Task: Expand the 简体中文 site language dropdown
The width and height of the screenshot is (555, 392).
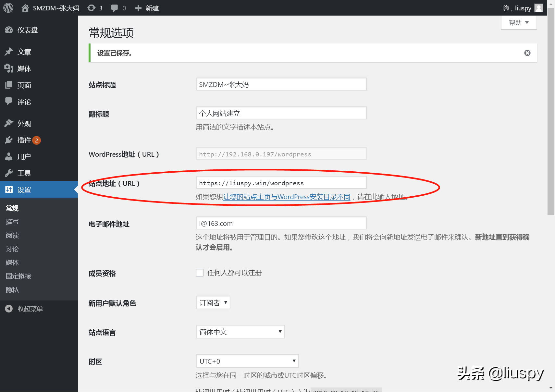Action: (240, 332)
